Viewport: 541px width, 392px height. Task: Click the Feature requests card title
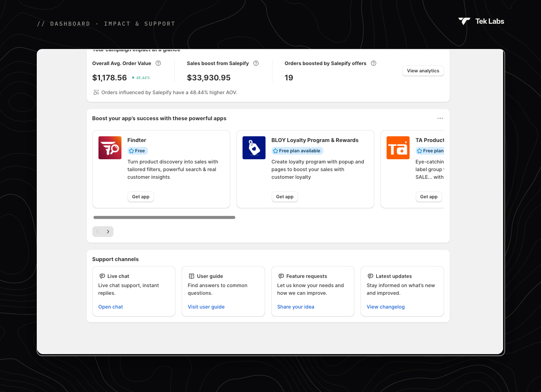coord(307,276)
